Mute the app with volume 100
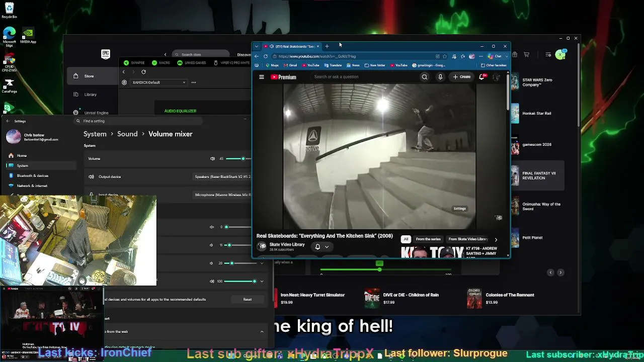This screenshot has height=362, width=644. (x=212, y=282)
